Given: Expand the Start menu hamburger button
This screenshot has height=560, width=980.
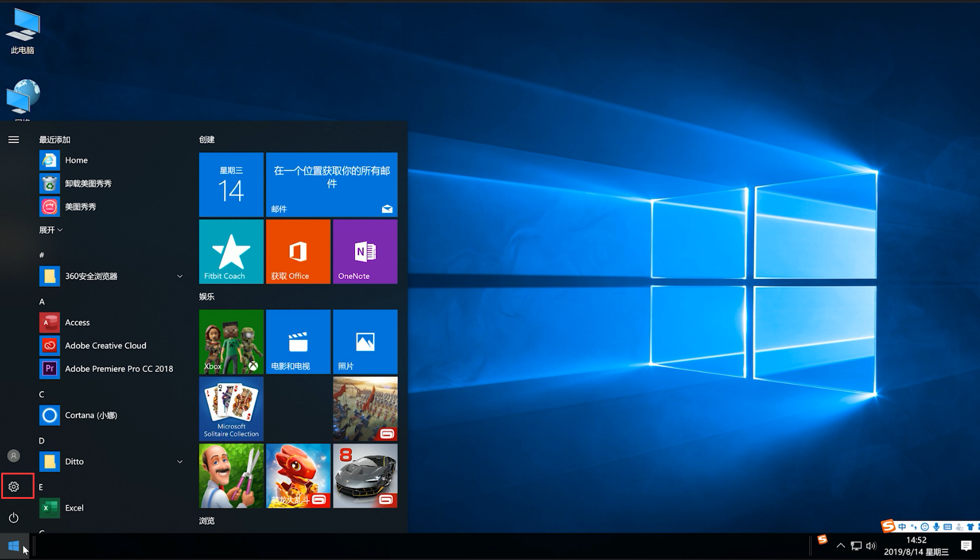Looking at the screenshot, I should [14, 140].
